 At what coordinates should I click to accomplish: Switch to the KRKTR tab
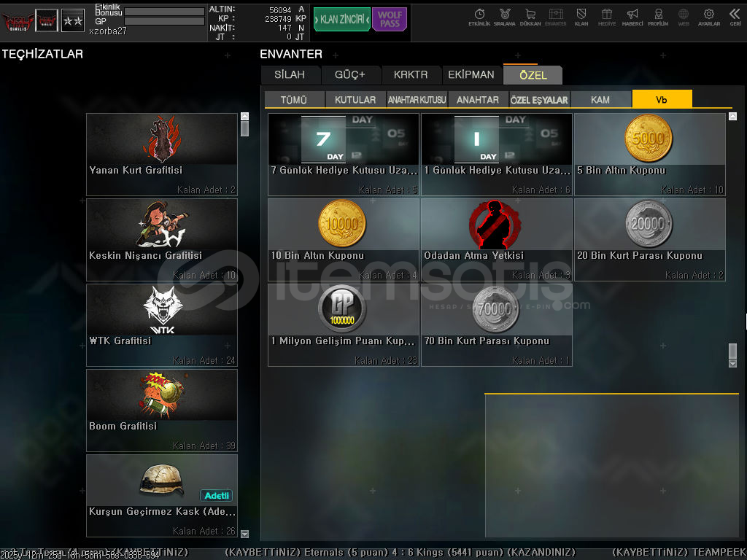(411, 75)
